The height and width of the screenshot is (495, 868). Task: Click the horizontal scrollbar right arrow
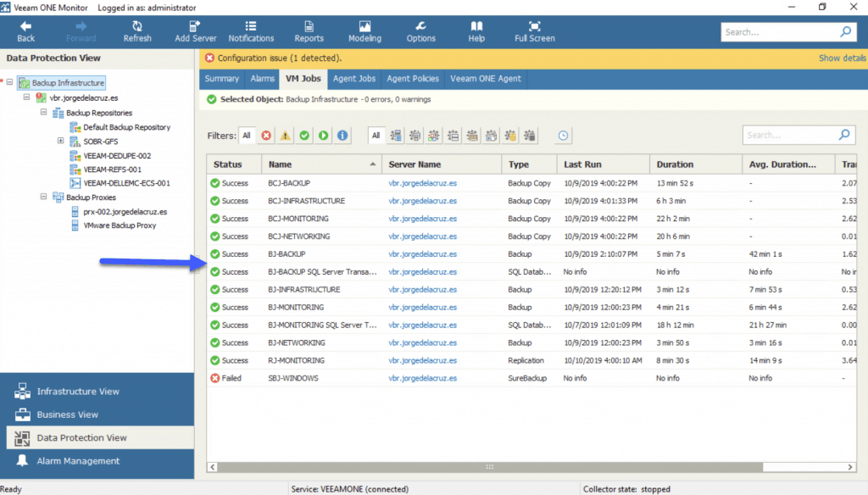850,467
